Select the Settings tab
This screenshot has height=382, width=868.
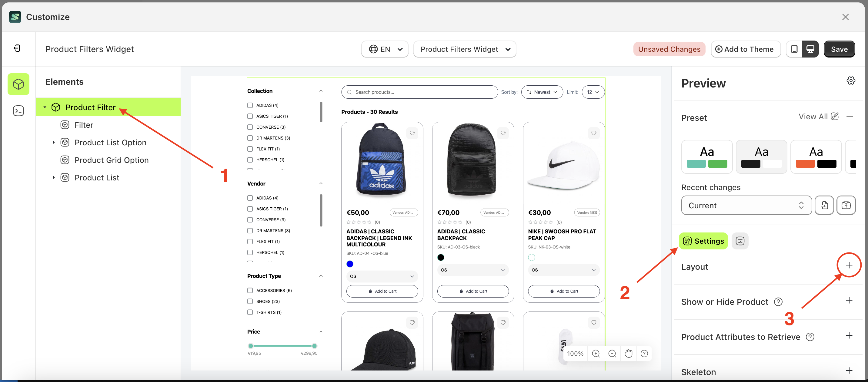tap(703, 241)
